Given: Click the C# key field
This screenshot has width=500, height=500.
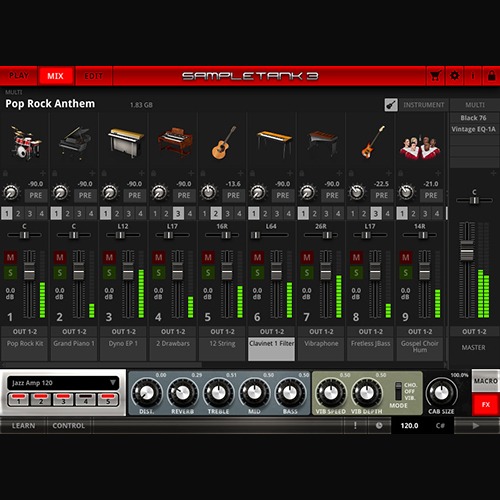Looking at the screenshot, I should tap(440, 426).
